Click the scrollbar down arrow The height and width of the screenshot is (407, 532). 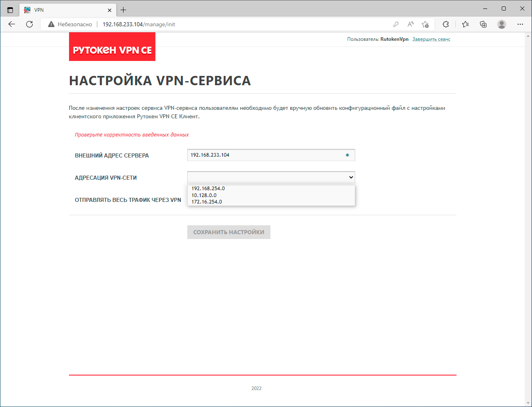coord(528,403)
